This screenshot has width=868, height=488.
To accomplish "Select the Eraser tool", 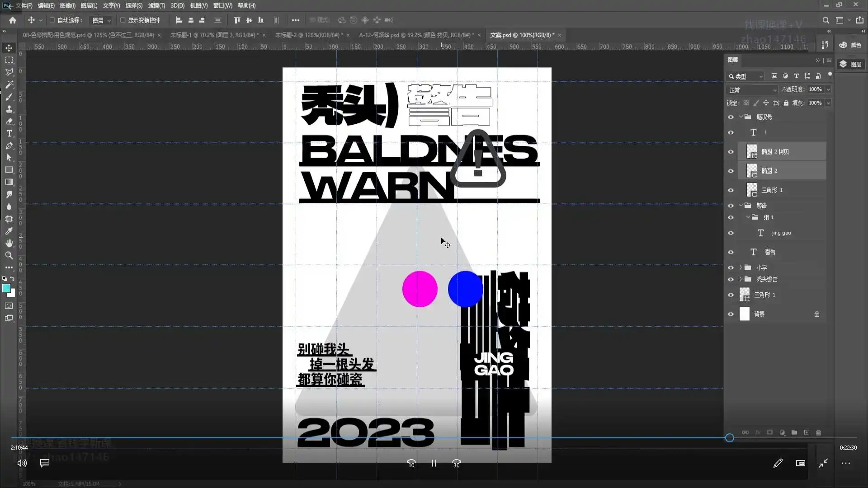I will click(x=9, y=121).
